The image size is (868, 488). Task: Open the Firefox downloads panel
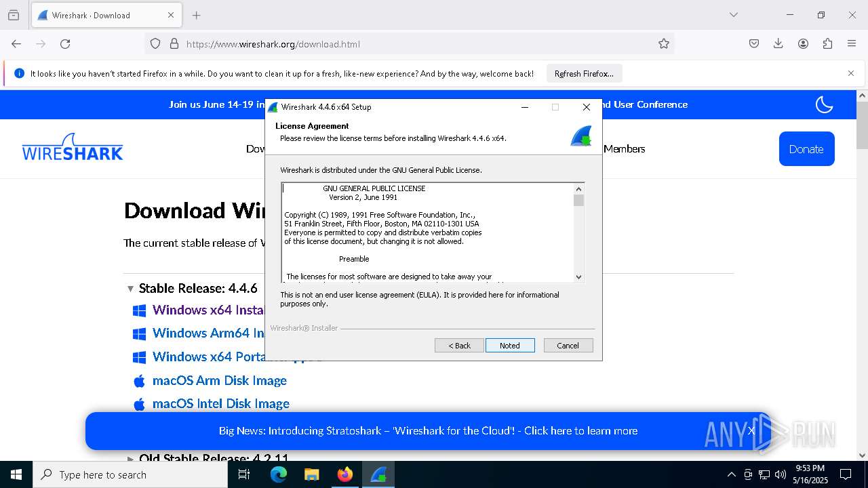[x=778, y=44]
